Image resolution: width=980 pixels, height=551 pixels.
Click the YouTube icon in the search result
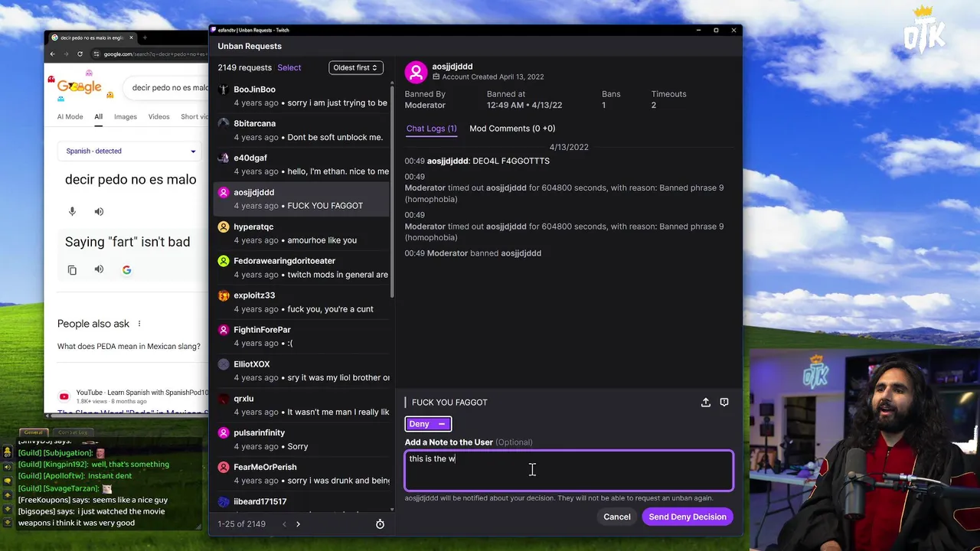pyautogui.click(x=64, y=396)
